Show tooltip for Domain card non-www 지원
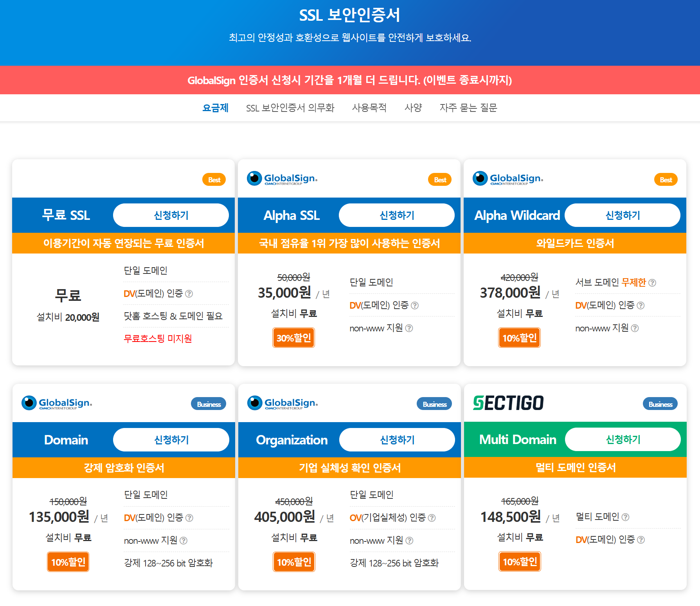 click(x=184, y=541)
